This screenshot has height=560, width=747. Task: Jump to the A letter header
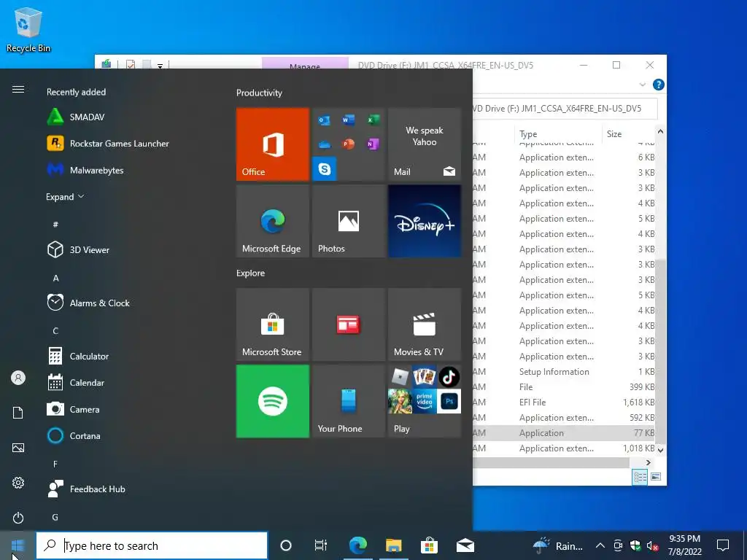point(55,278)
